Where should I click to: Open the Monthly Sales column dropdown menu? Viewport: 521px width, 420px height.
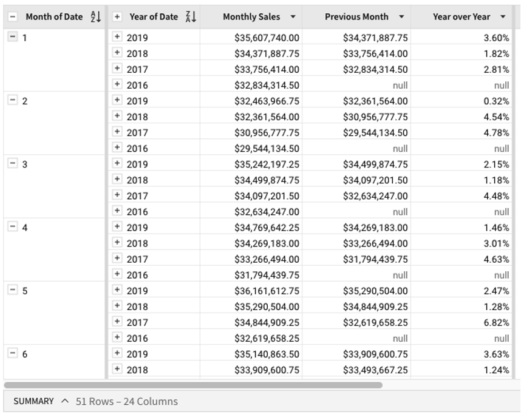(293, 17)
